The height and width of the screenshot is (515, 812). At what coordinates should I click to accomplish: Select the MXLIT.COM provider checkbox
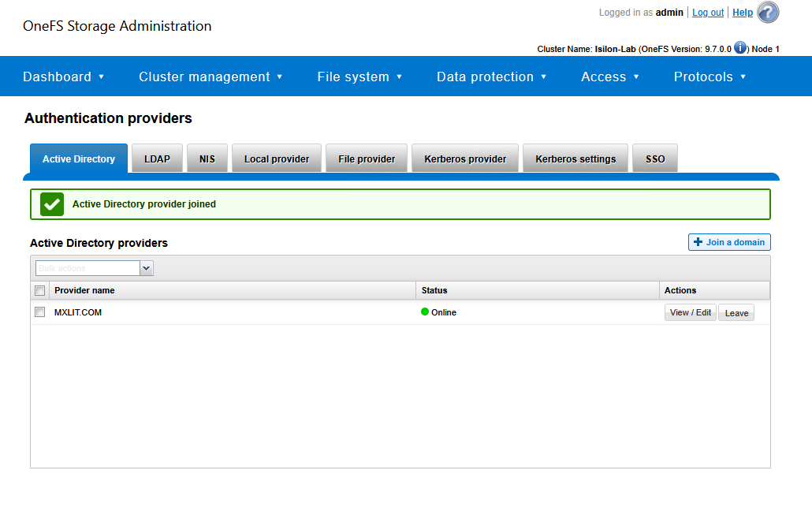[40, 312]
